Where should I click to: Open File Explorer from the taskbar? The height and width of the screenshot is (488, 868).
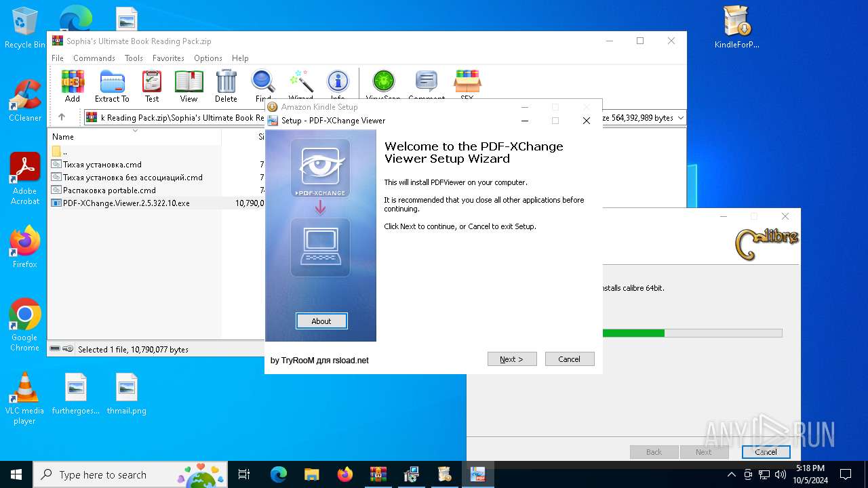coord(312,474)
